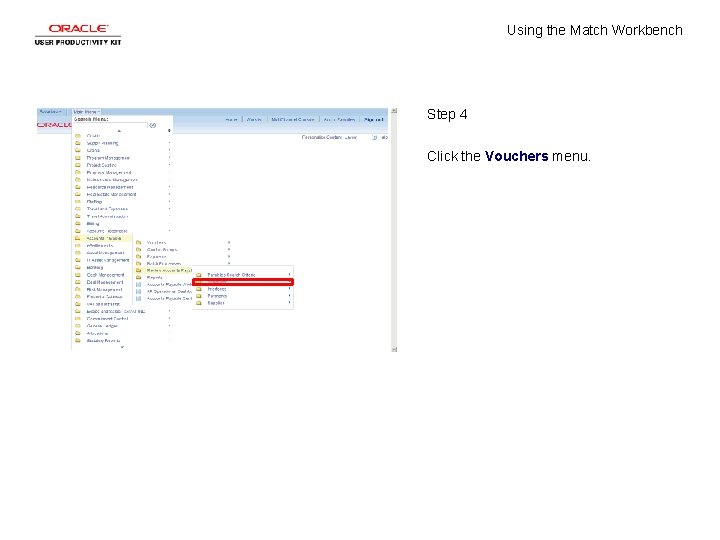Click the Travel and Expenses folder icon
Viewport: 720px width, 540px height.
pos(78,209)
